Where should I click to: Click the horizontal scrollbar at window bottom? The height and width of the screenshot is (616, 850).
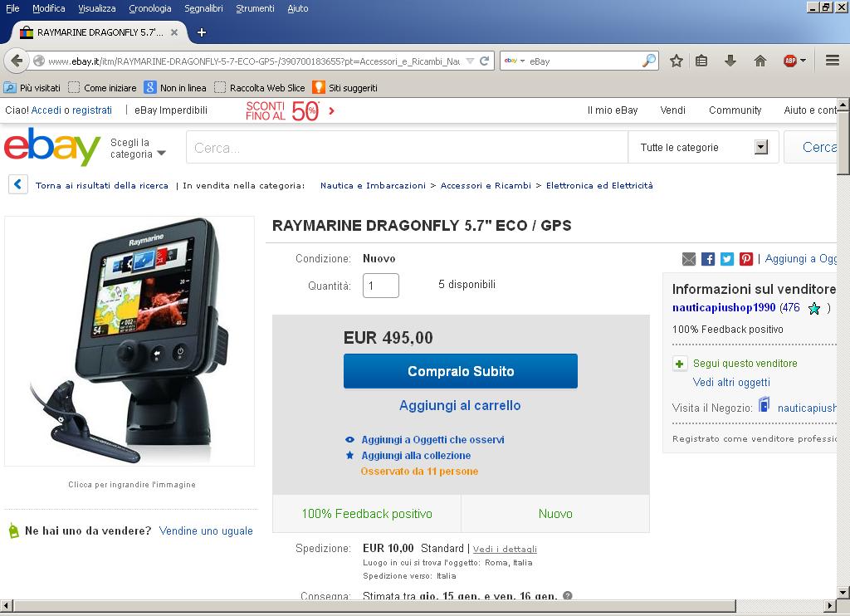(x=374, y=605)
